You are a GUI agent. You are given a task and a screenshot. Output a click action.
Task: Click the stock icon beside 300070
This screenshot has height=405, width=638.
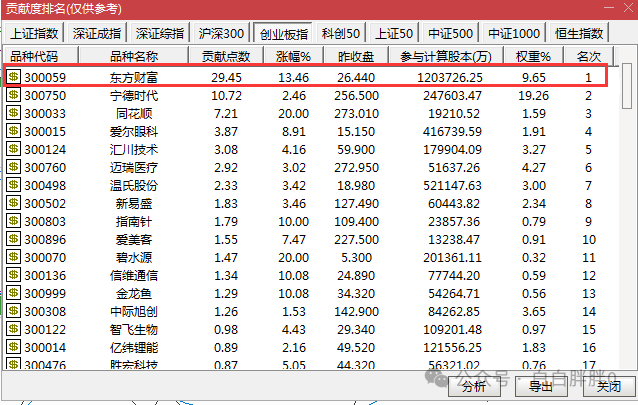tap(13, 256)
